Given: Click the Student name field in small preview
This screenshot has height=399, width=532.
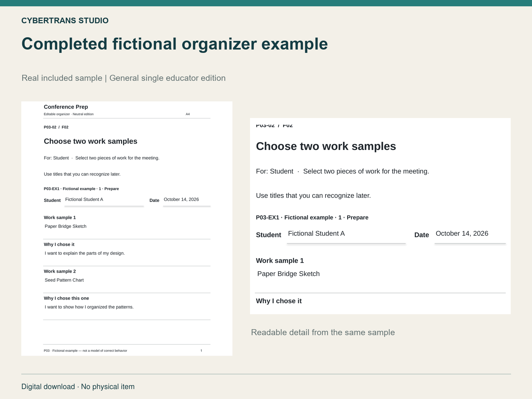Looking at the screenshot, I should pos(104,200).
